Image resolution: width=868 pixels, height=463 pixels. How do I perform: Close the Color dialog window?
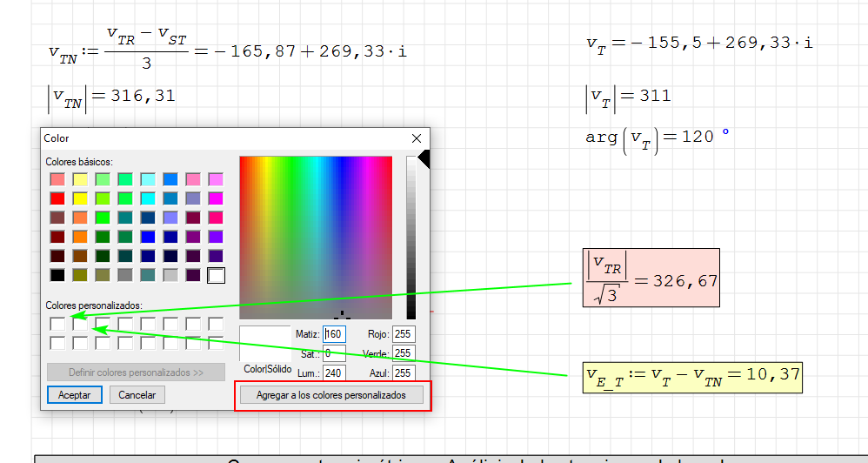pos(416,138)
